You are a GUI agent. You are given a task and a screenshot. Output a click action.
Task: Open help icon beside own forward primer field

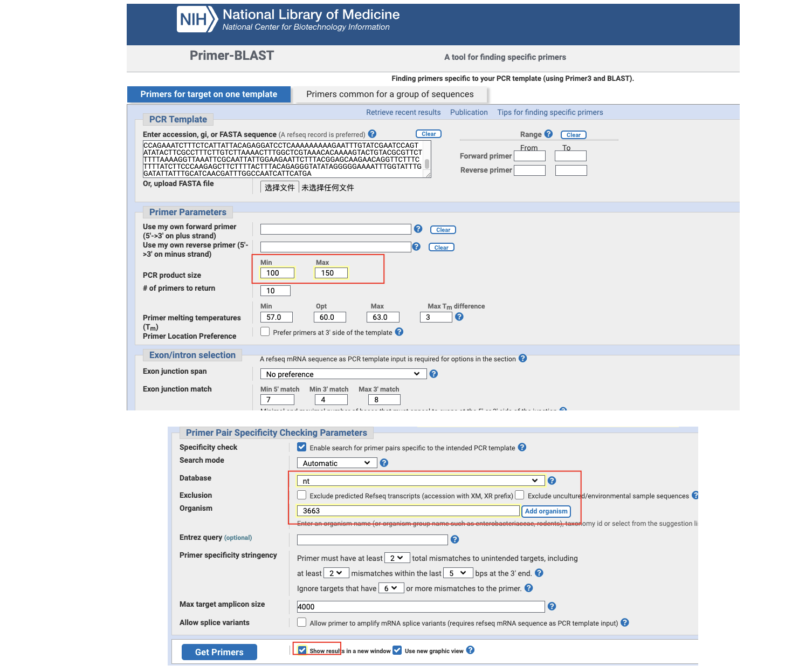point(418,229)
